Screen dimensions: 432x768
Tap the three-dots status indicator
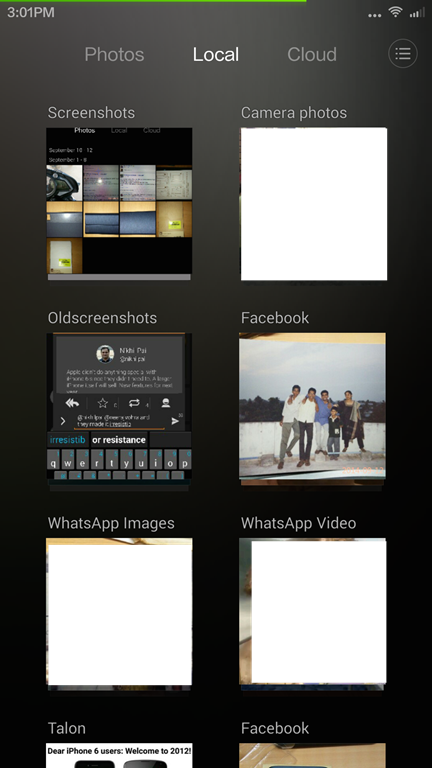pos(375,16)
